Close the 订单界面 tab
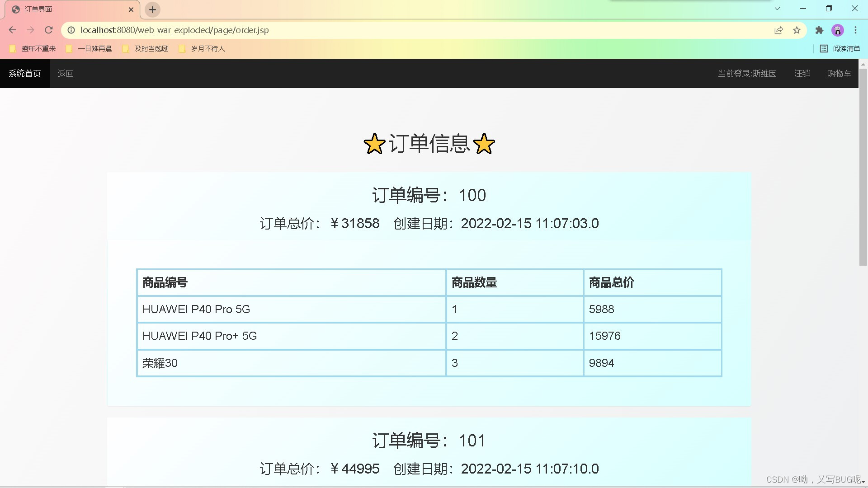 tap(131, 9)
